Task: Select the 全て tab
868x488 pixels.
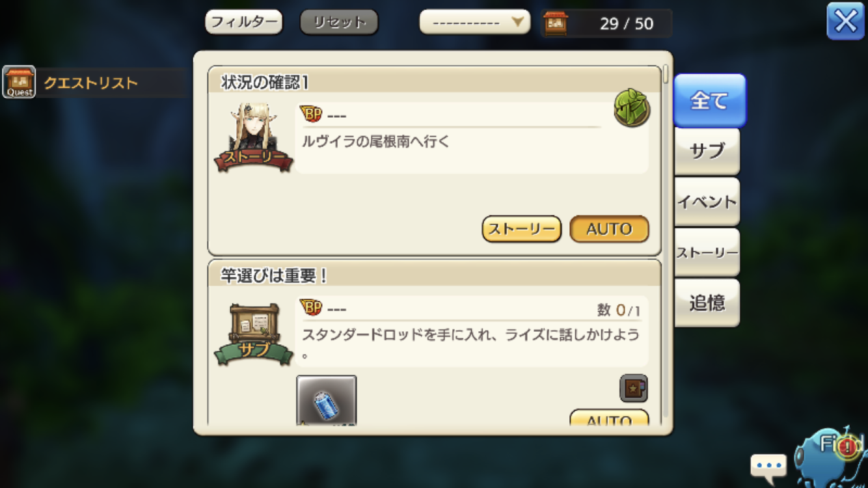Action: (x=709, y=100)
